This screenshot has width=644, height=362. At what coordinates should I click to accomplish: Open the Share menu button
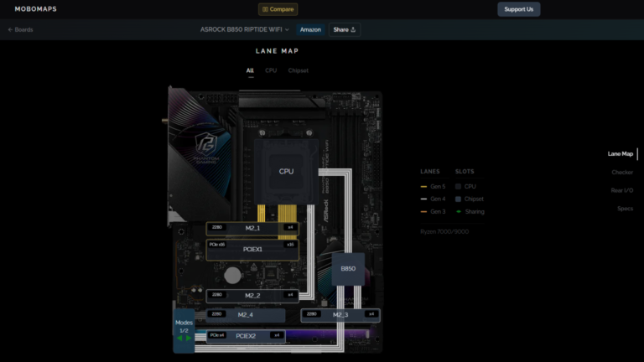tap(344, 29)
